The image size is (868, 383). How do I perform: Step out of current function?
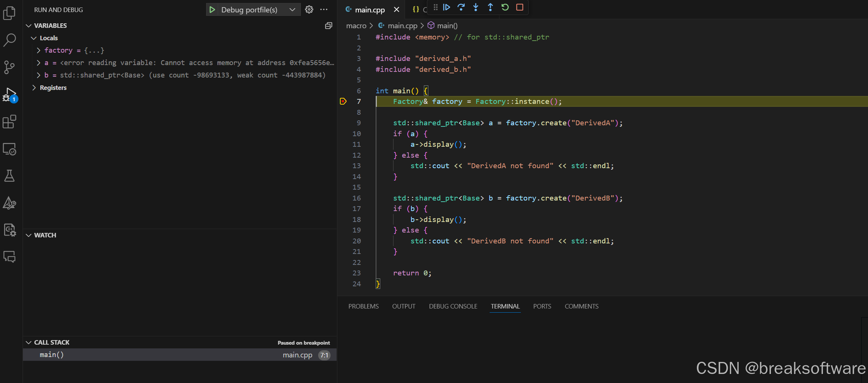click(490, 7)
